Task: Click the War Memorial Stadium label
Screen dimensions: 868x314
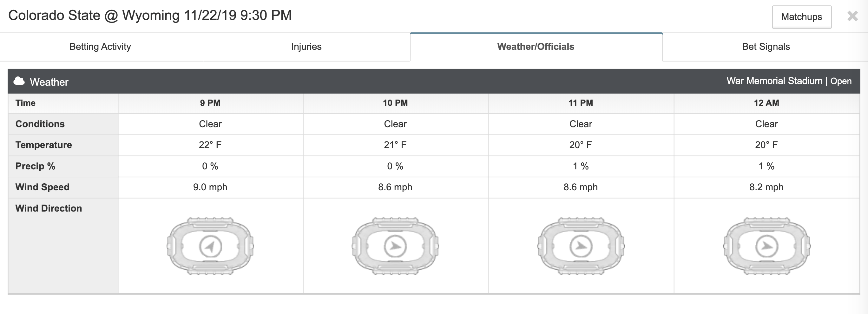Action: (x=774, y=81)
